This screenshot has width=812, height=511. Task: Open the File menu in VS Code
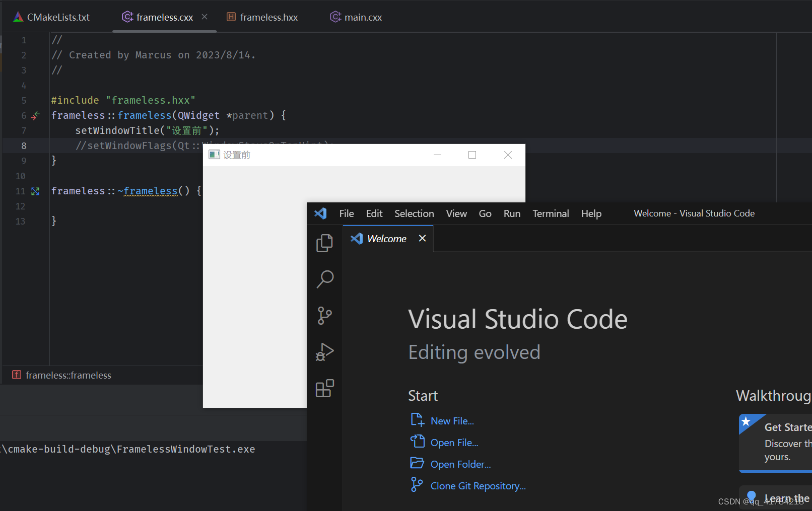tap(347, 213)
